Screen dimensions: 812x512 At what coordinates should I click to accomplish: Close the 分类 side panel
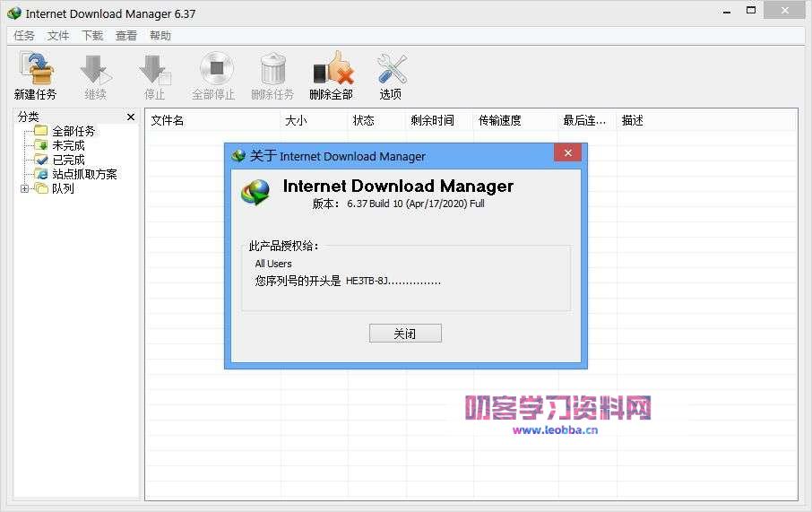pos(131,117)
